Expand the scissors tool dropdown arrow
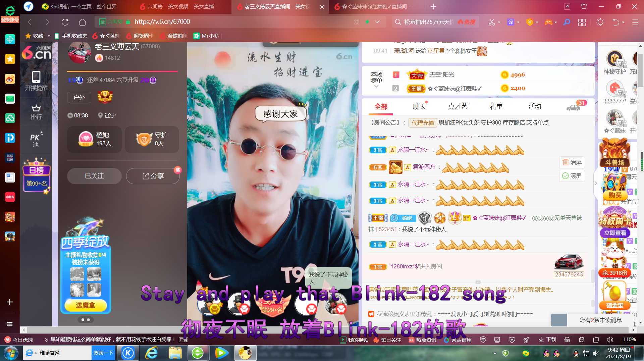Screen dimensions: 644x361 coord(499,22)
